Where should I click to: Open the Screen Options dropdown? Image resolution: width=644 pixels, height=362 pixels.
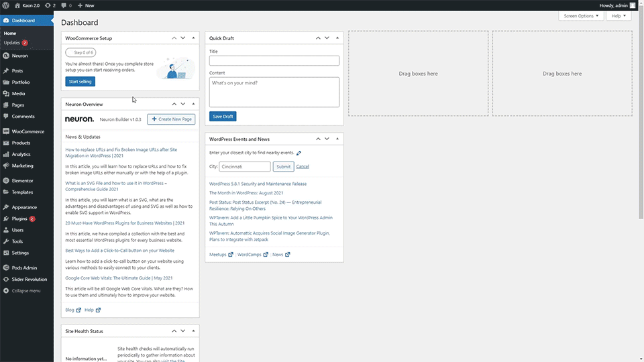581,15
